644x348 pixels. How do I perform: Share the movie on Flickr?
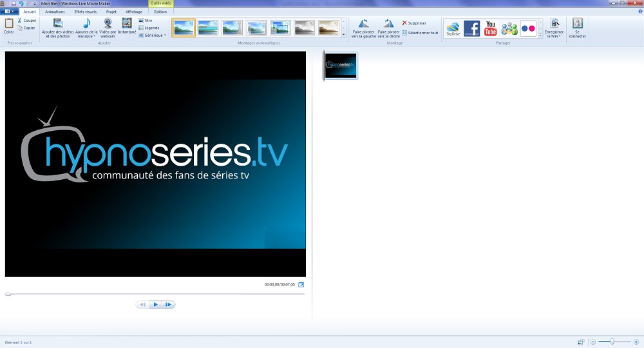tap(528, 28)
